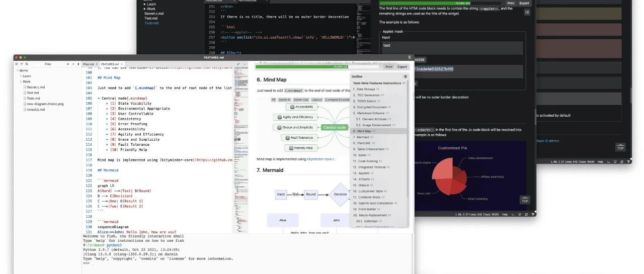Select the Central node in mind map

pos(334,127)
